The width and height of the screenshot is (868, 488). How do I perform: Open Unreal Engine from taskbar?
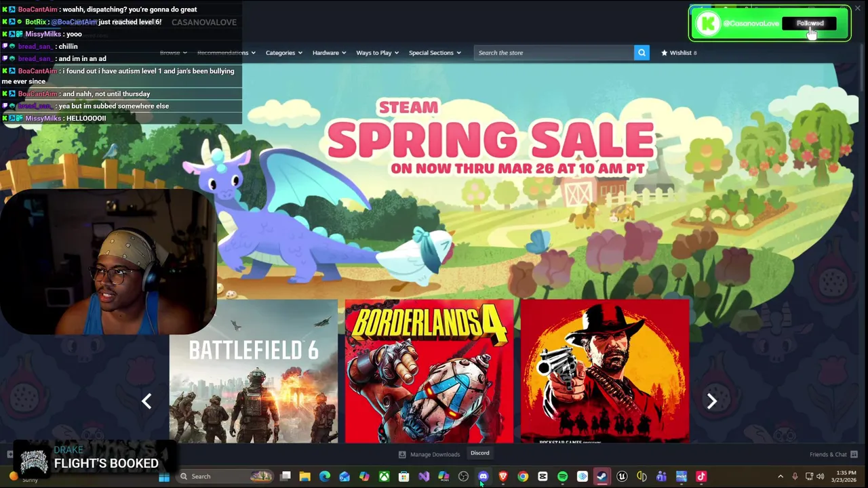pyautogui.click(x=622, y=476)
